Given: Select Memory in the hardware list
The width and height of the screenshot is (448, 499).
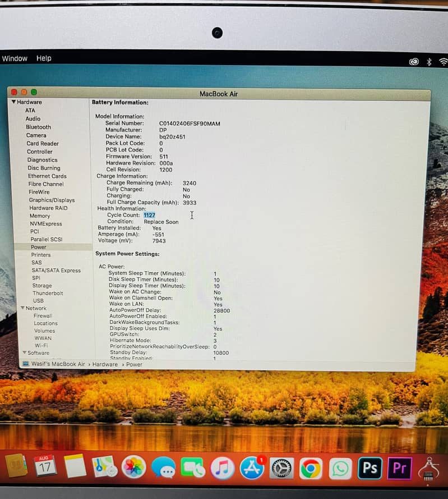Looking at the screenshot, I should click(40, 216).
